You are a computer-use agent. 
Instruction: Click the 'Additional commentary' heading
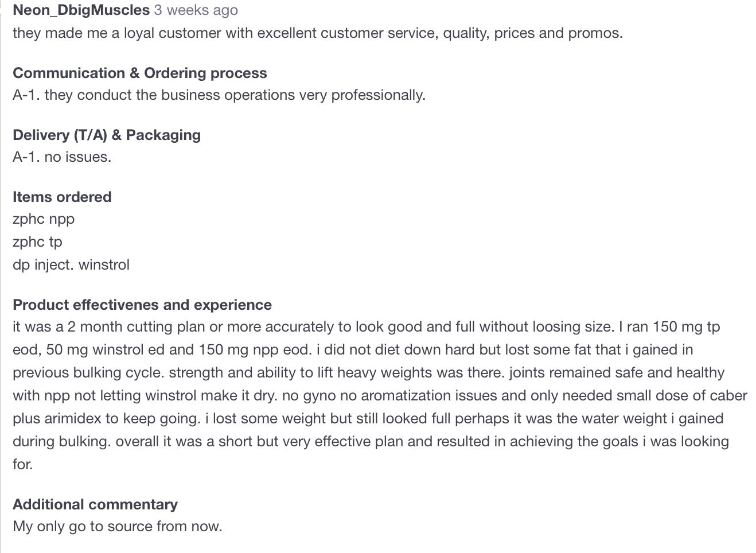95,504
